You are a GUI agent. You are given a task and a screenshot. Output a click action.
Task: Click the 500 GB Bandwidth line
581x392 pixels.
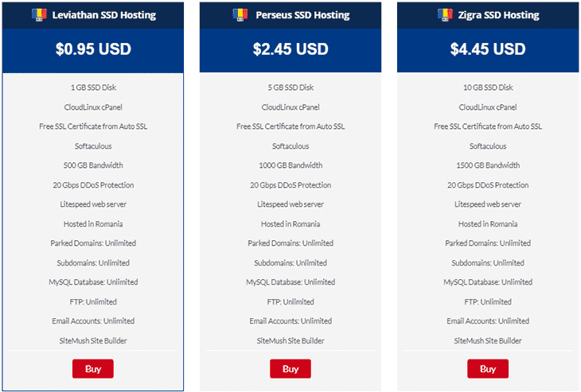(x=93, y=165)
